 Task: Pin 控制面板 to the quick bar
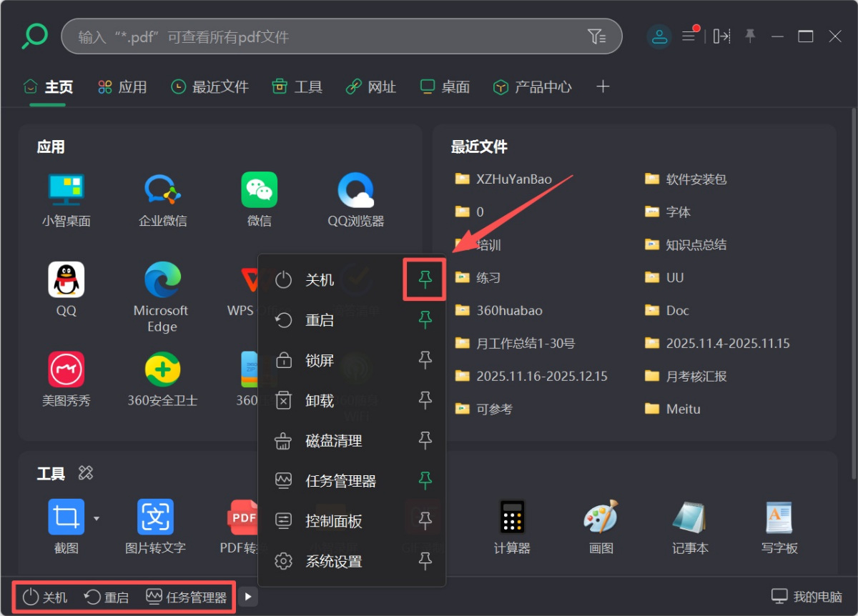[424, 521]
